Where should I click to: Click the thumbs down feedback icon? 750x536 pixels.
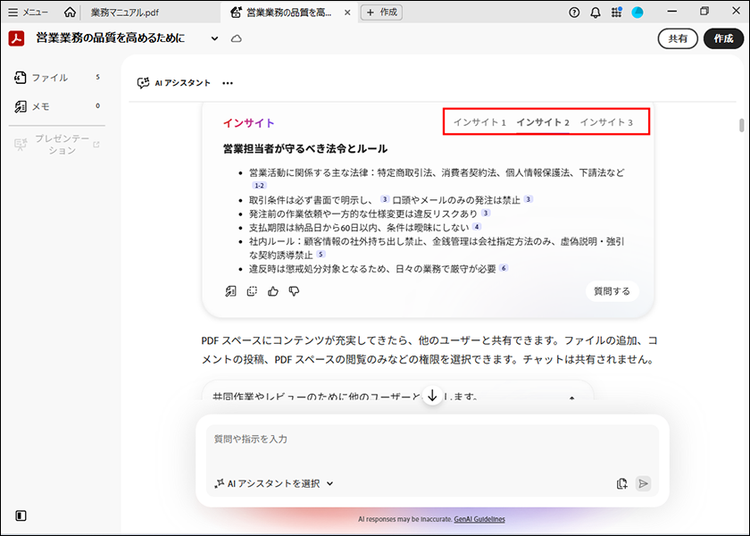click(294, 291)
